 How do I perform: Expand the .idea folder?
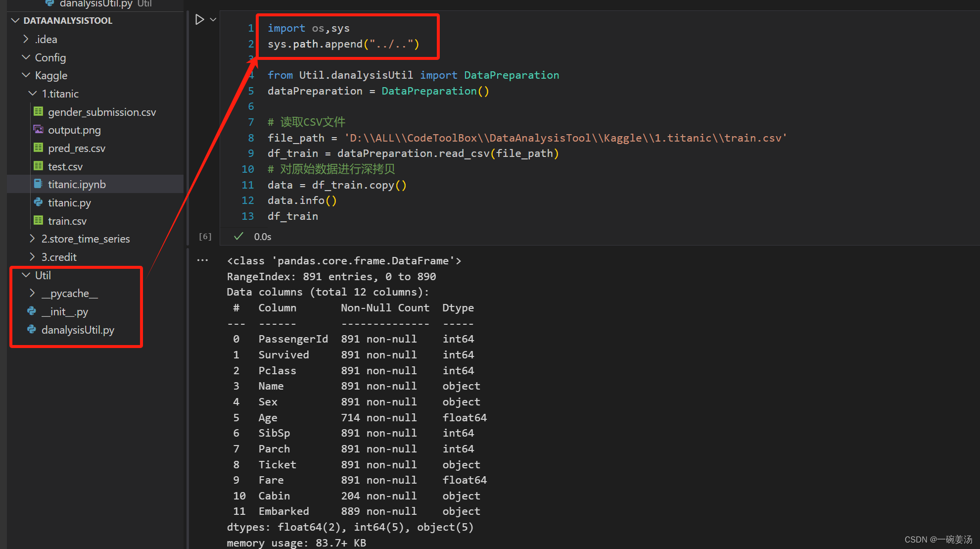click(x=26, y=39)
